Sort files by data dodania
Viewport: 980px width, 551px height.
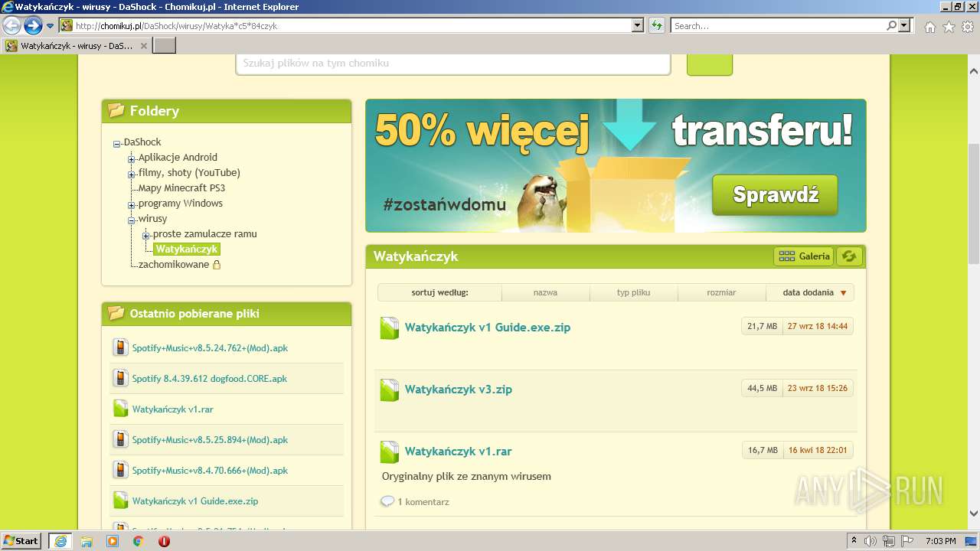(x=810, y=292)
